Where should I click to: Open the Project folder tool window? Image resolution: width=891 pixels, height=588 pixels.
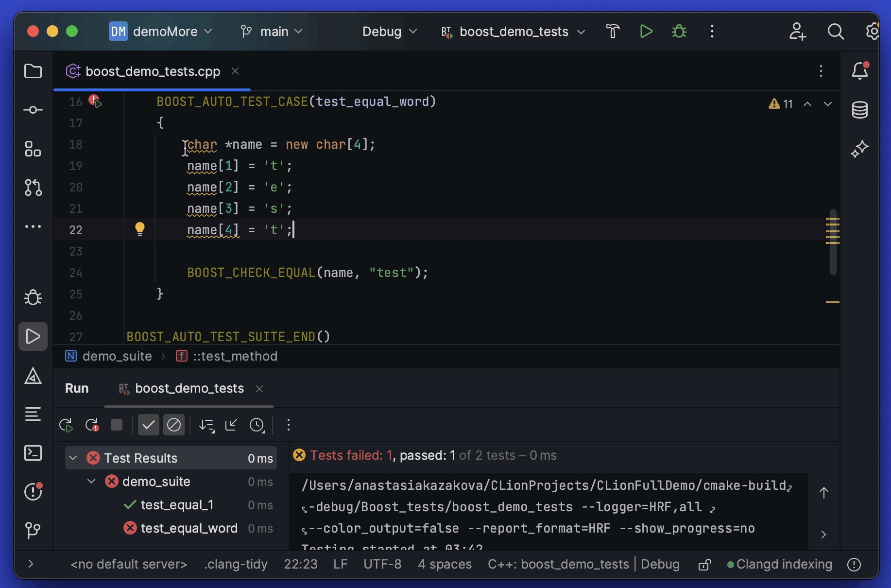coord(33,71)
